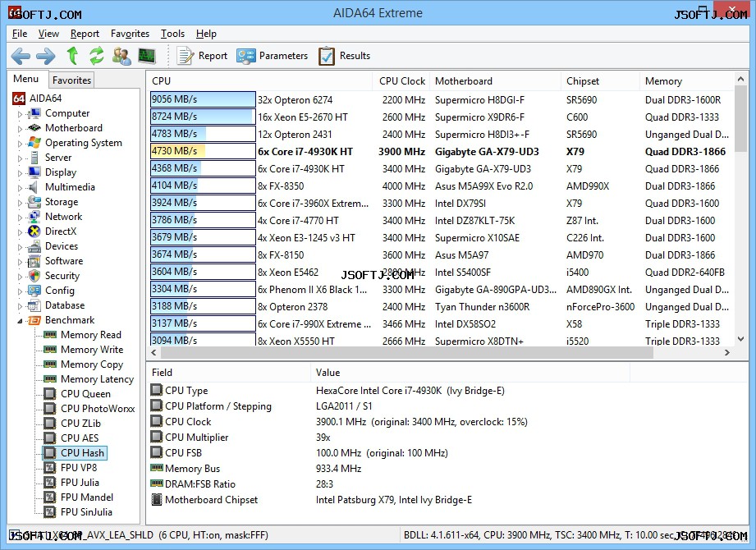
Task: Switch to the Menu tab
Action: (26, 79)
